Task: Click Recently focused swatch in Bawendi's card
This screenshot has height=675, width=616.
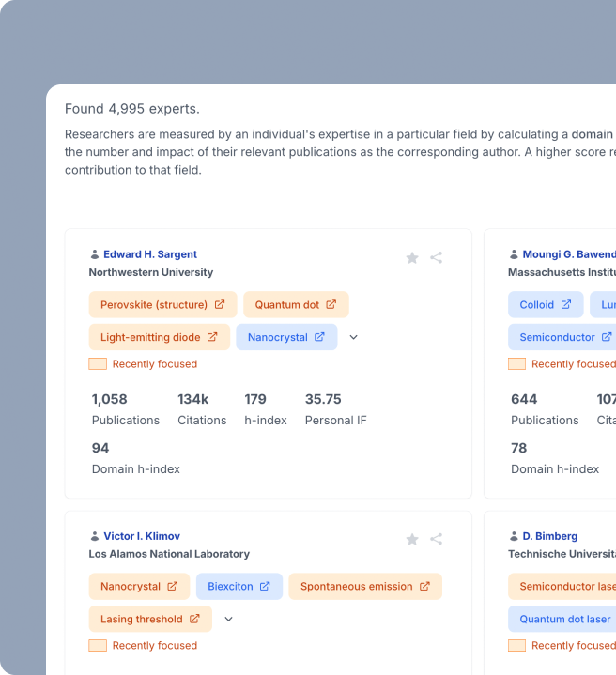Action: 517,363
